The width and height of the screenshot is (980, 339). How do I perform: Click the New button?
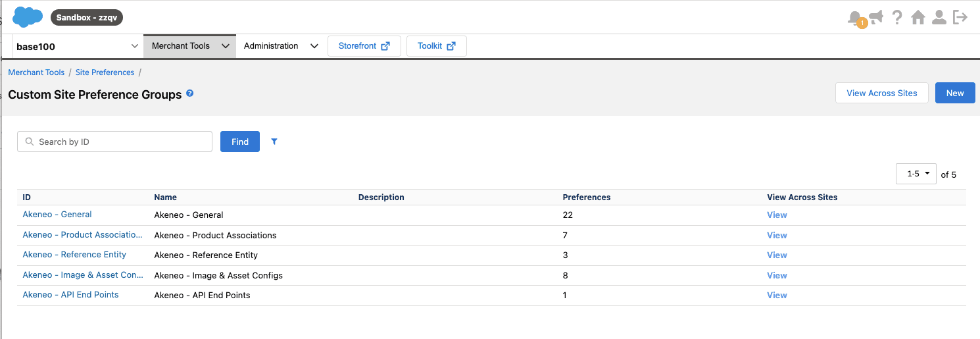955,93
